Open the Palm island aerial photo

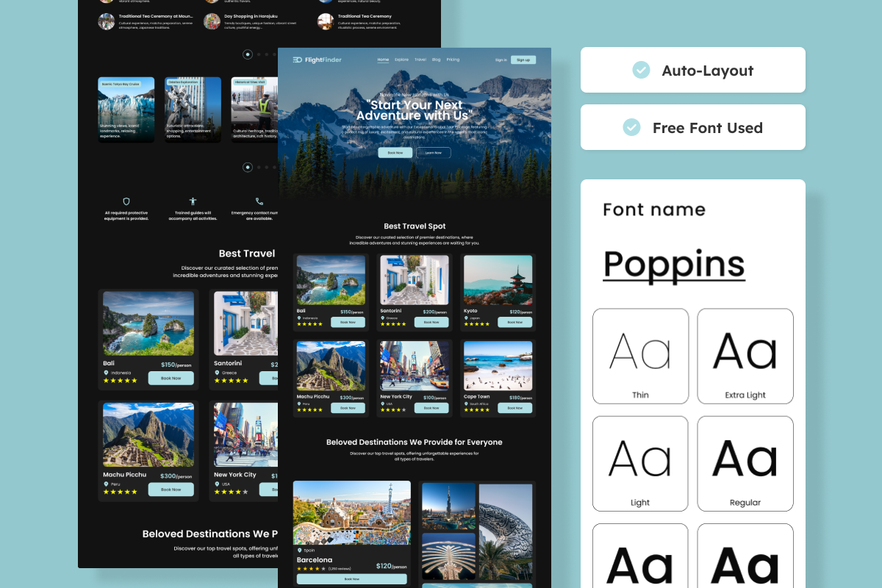(448, 556)
